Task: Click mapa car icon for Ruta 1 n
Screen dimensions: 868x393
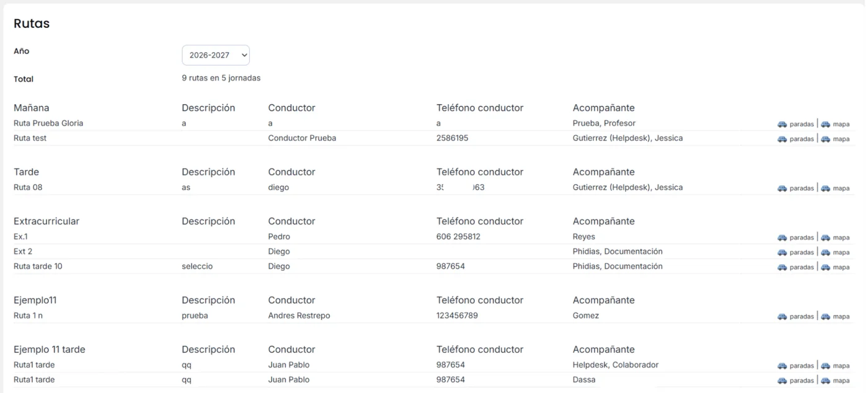Action: pyautogui.click(x=825, y=316)
